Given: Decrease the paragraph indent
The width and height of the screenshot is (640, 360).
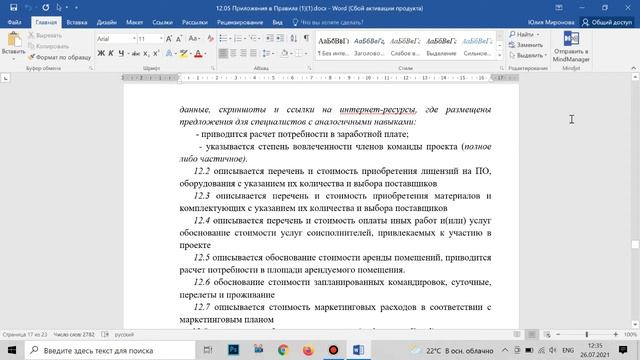Looking at the screenshot, I should 270,38.
